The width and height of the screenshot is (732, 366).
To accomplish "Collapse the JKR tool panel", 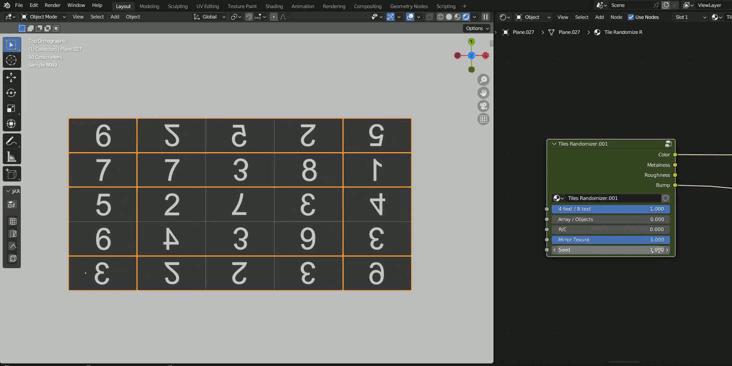I will 7,191.
